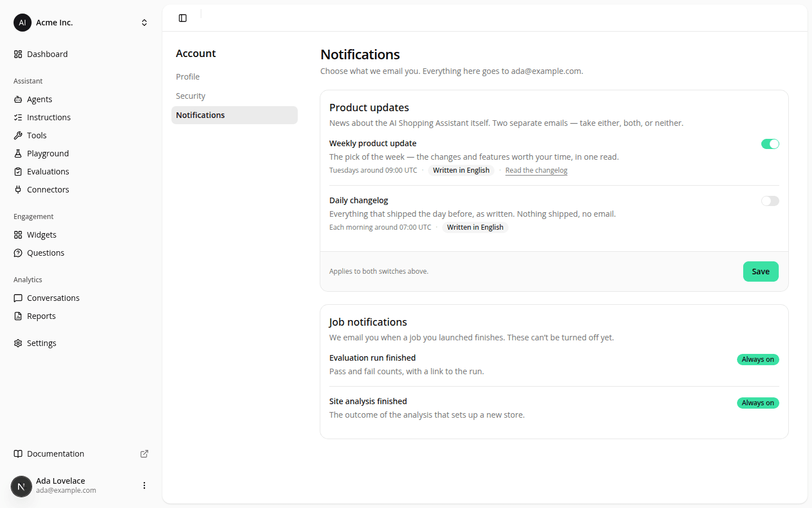Screen dimensions: 812x508
Task: Enable the Daily changelog switch
Action: (770, 201)
